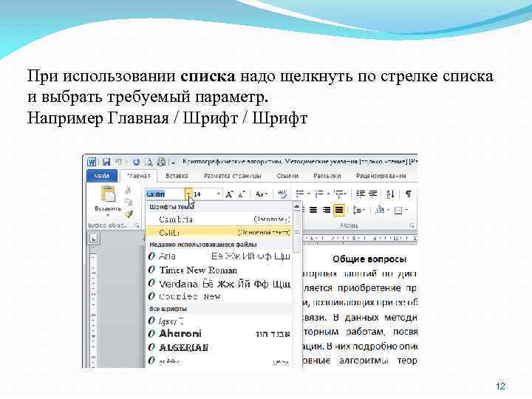Open Line Spacing dropdown icon

pos(358,211)
